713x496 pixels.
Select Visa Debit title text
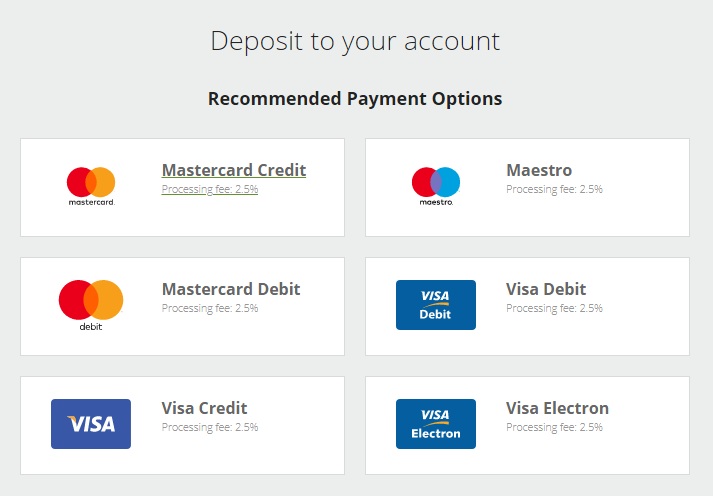coord(546,289)
